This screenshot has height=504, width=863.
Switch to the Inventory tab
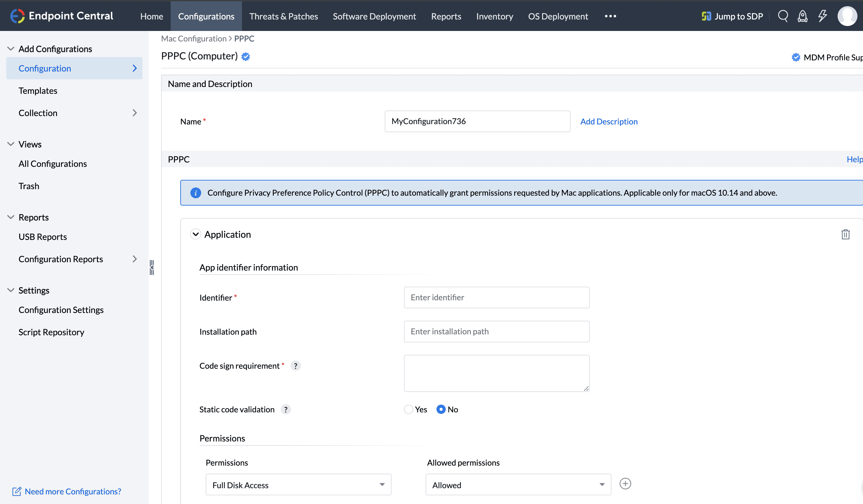[494, 16]
